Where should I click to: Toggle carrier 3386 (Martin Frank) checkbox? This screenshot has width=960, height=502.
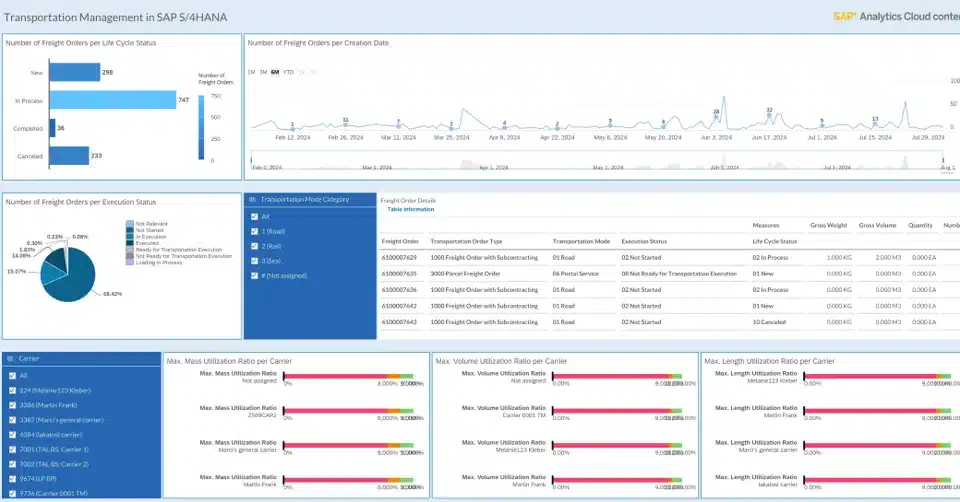click(x=12, y=405)
